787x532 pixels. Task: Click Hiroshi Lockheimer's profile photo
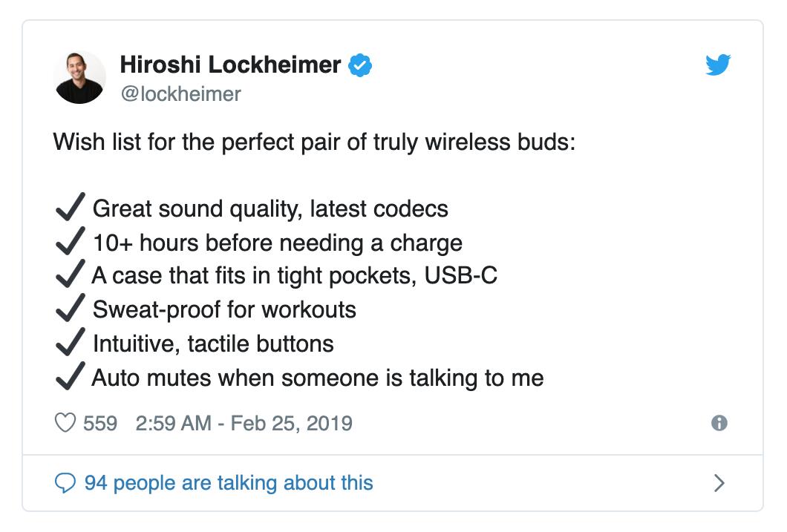[80, 77]
